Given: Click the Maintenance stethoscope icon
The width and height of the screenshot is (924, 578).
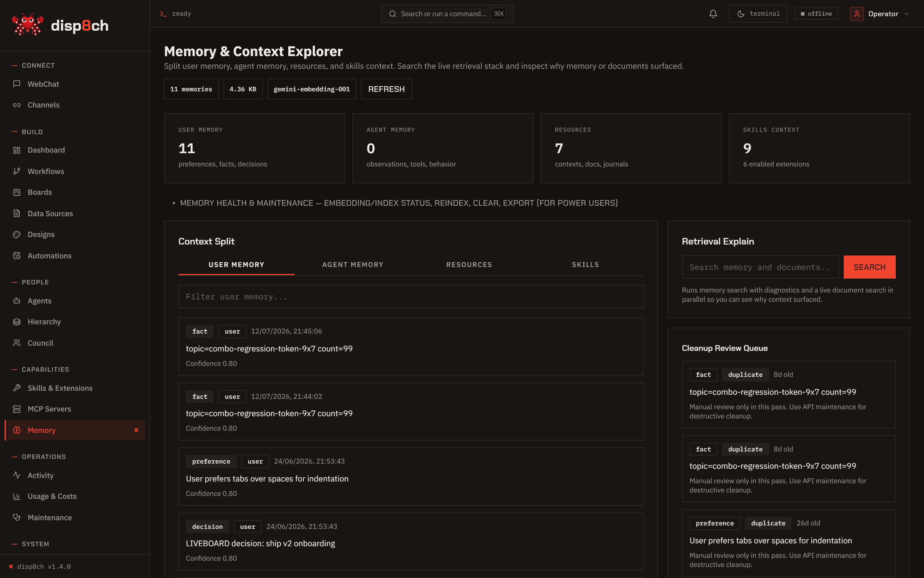Looking at the screenshot, I should (x=17, y=517).
